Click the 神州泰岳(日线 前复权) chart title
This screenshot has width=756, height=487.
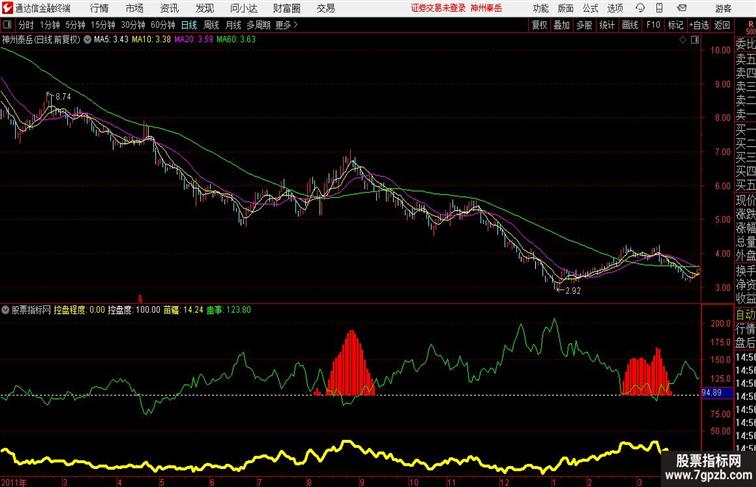pyautogui.click(x=41, y=40)
